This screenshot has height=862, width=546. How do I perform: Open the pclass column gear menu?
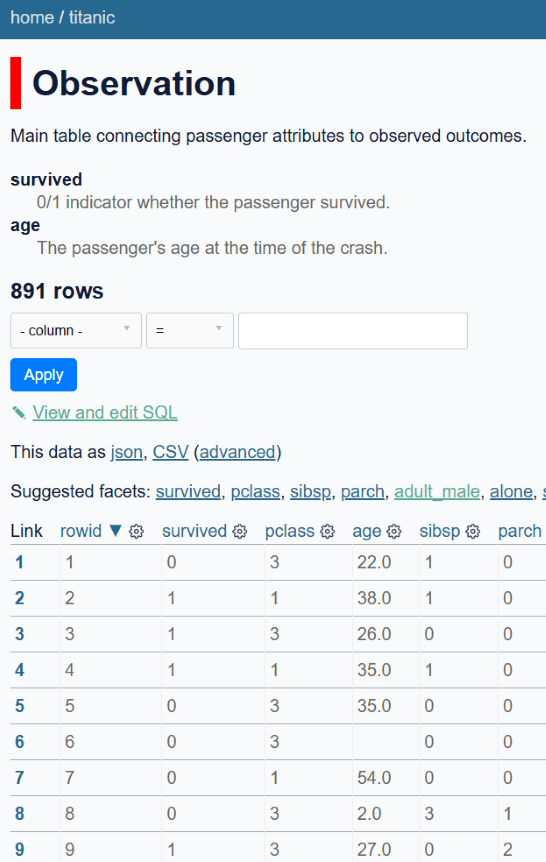click(x=328, y=531)
